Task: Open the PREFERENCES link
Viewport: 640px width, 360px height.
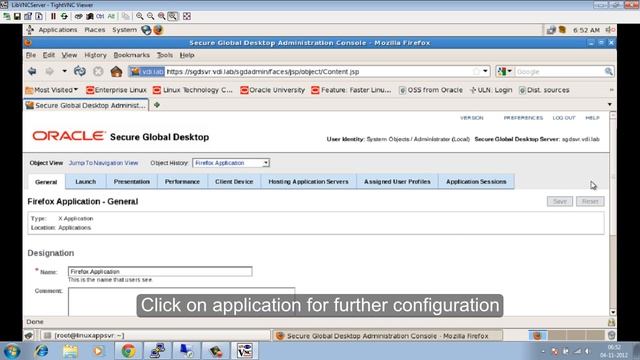Action: coord(523,118)
